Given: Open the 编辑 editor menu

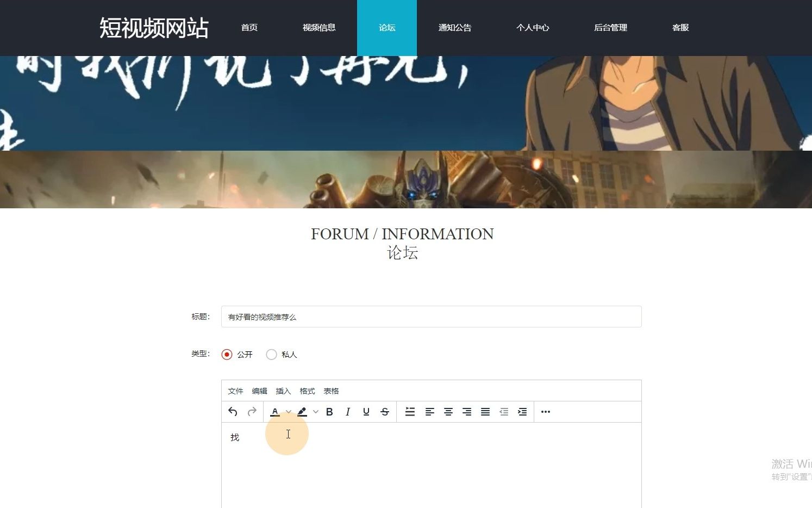Looking at the screenshot, I should [x=259, y=391].
